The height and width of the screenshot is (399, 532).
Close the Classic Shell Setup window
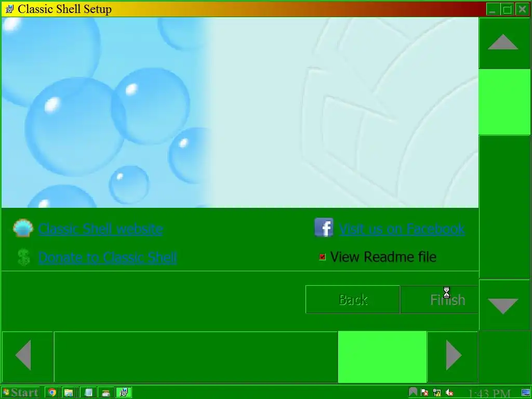coord(522,9)
